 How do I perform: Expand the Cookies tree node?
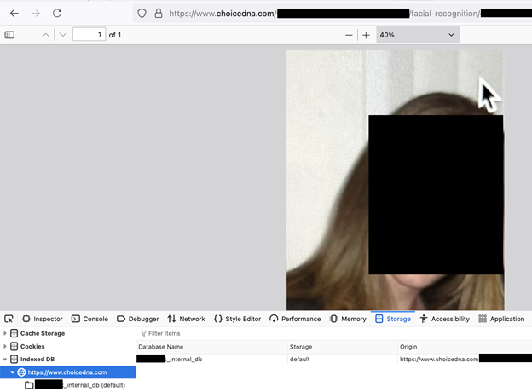coord(5,346)
